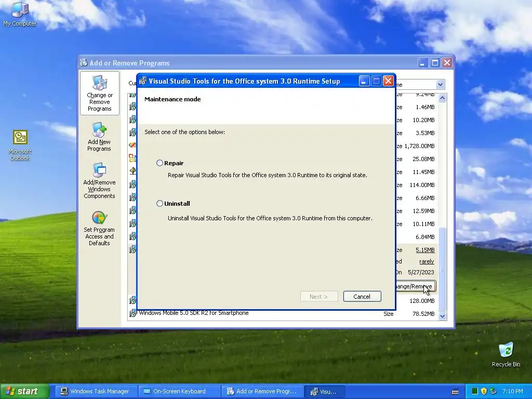Maximize the Add or Remove Programs window
Viewport: 532px width, 399px height.
point(435,62)
